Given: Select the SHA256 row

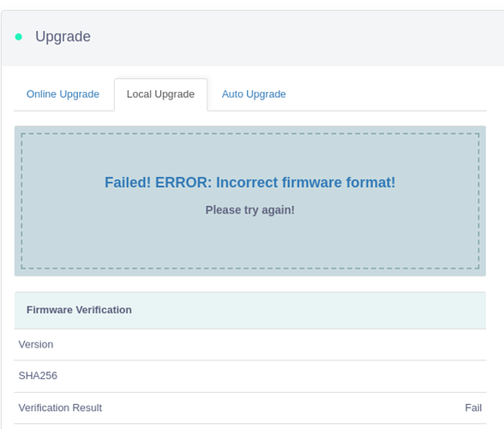Looking at the screenshot, I should point(250,376).
